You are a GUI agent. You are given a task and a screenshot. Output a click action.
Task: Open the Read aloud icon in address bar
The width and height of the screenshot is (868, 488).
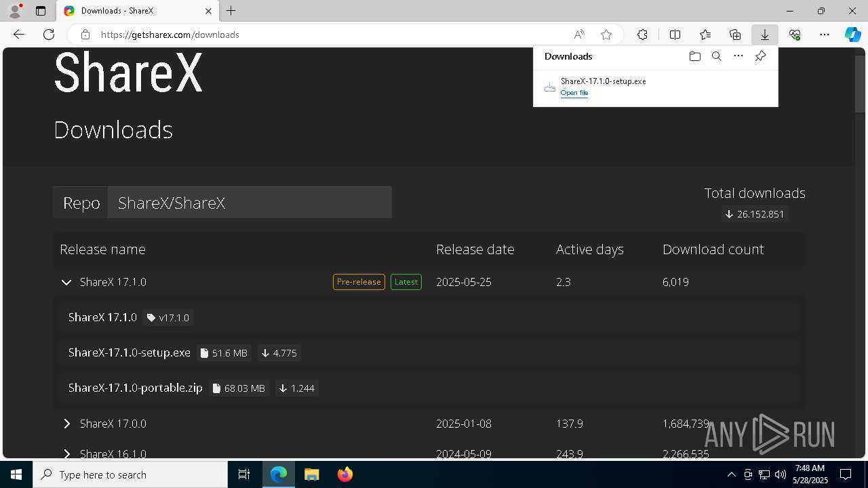pos(579,35)
